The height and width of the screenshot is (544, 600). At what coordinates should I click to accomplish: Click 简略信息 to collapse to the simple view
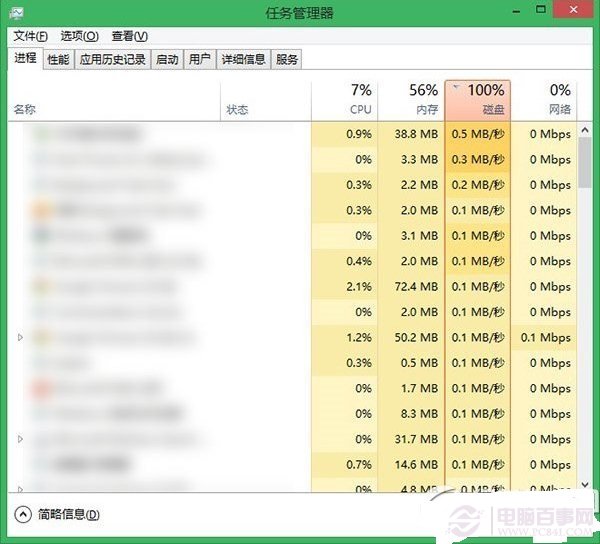(x=68, y=515)
